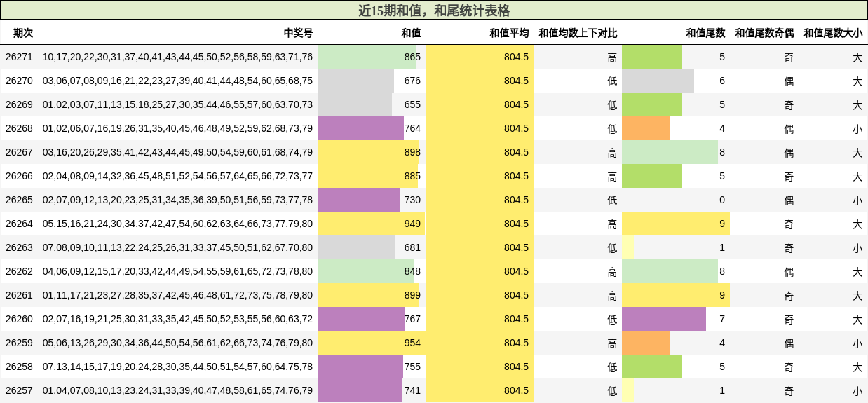Screen dimensions: 868x403
Task: Select period cell 26263
Action: pos(19,247)
